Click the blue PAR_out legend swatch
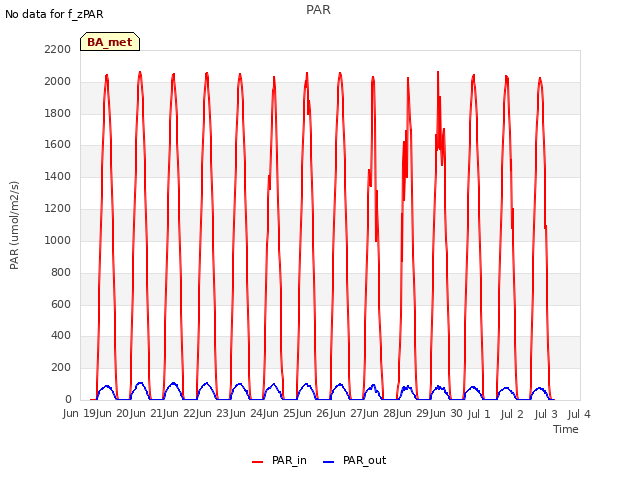This screenshot has height=480, width=640. [x=329, y=462]
